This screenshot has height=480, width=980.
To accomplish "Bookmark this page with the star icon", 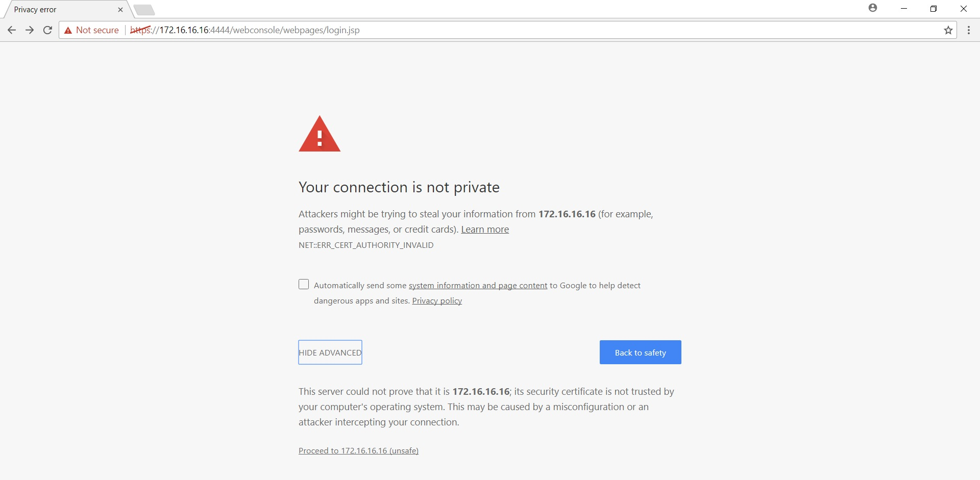I will click(x=948, y=30).
